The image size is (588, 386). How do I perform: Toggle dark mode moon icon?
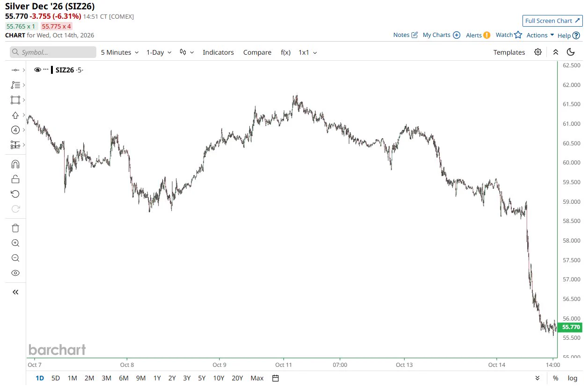(571, 52)
